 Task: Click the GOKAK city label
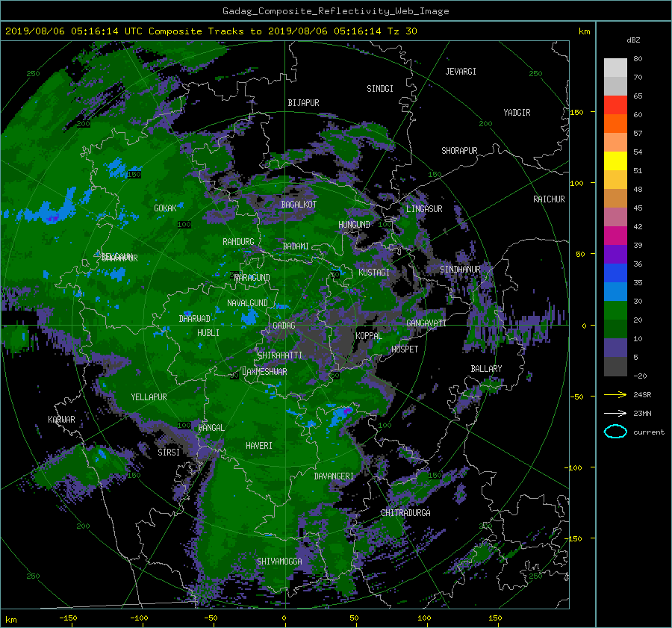tap(165, 208)
